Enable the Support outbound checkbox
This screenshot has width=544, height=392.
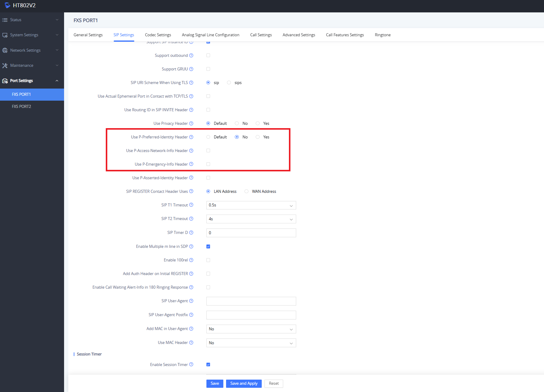pyautogui.click(x=208, y=56)
